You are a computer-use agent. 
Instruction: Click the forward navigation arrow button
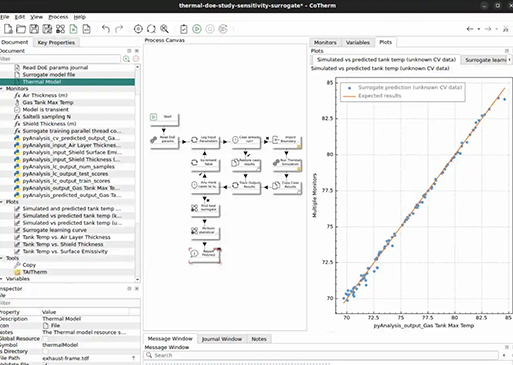(488, 29)
